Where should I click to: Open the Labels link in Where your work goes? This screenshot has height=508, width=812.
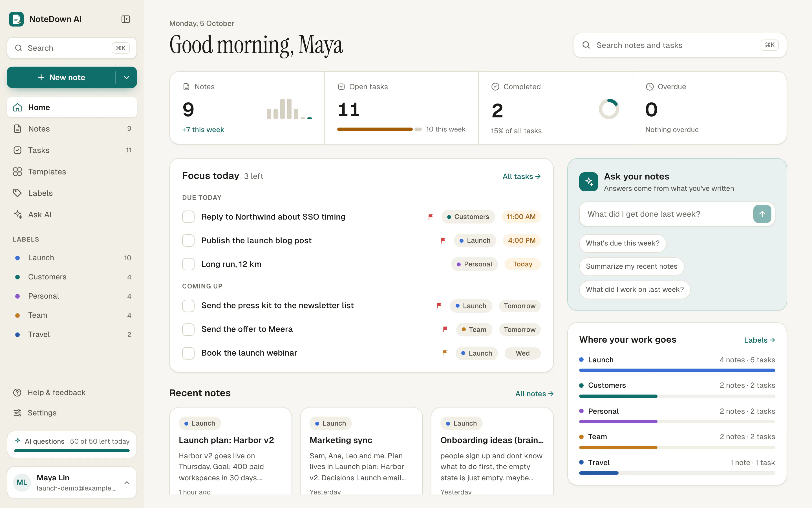pos(759,340)
